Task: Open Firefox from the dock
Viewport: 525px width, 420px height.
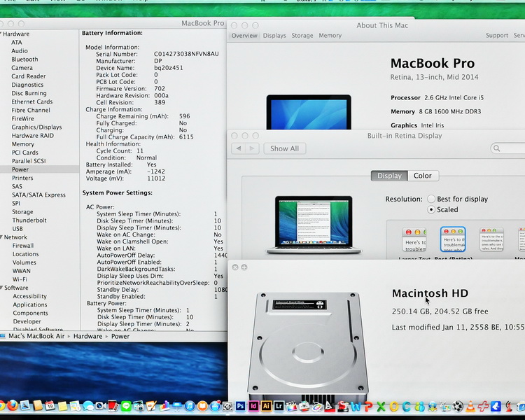Action: pyautogui.click(x=13, y=405)
